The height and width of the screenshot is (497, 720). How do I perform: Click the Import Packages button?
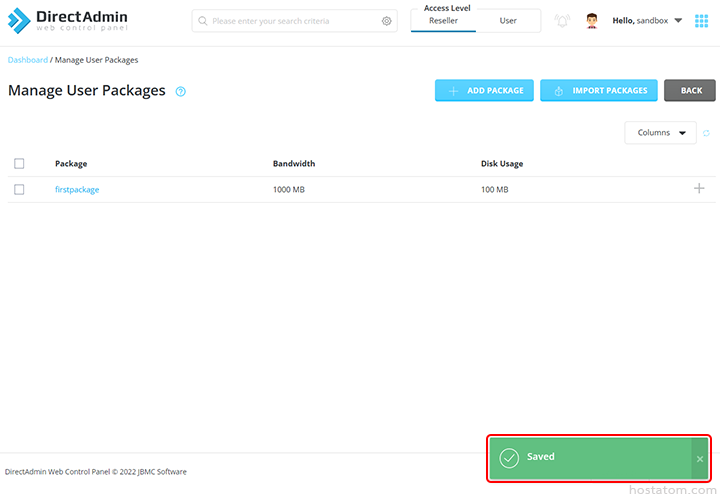click(598, 91)
